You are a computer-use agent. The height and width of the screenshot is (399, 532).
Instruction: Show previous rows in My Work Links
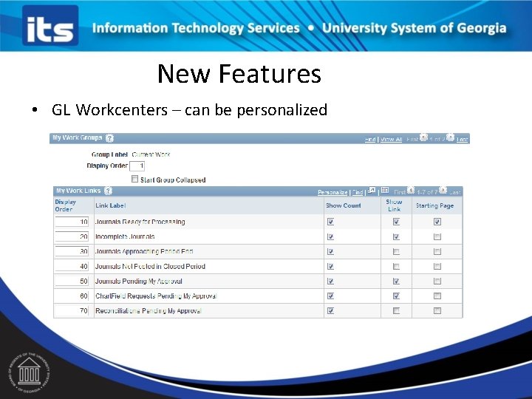pos(411,191)
